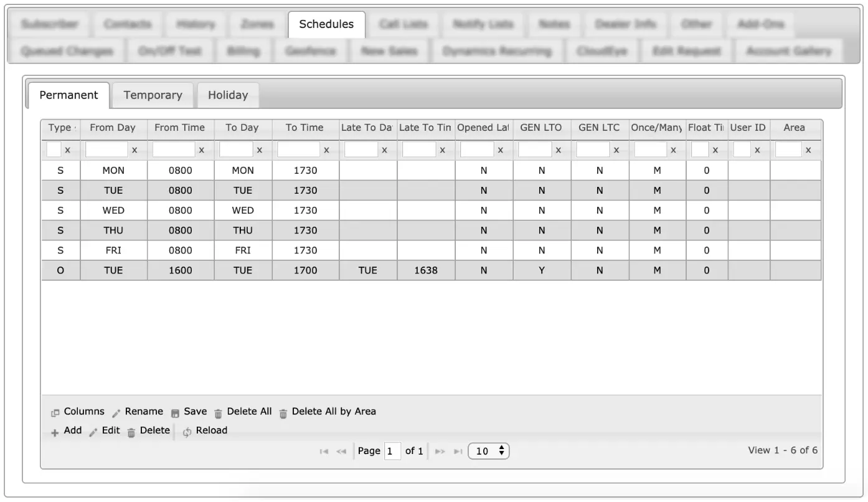Image resolution: width=868 pixels, height=502 pixels.
Task: Open the rows-per-page dropdown showing 10
Action: point(489,452)
